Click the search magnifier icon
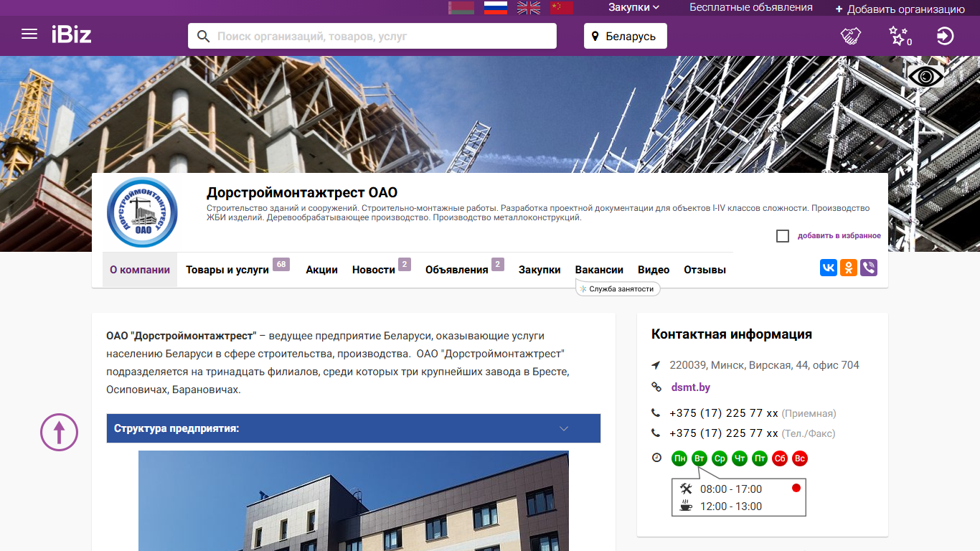 (204, 36)
